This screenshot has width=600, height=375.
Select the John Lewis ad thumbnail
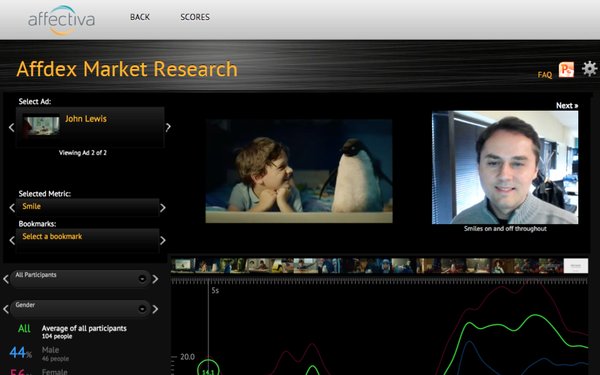coord(41,125)
